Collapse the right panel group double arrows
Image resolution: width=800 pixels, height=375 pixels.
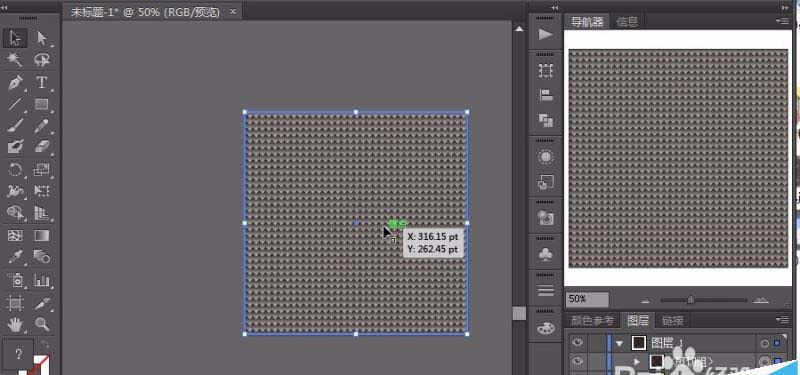point(786,7)
